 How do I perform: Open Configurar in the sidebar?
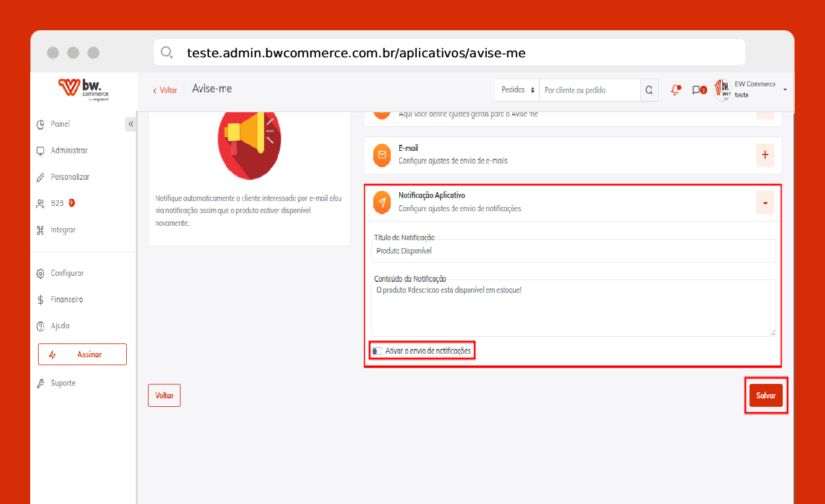point(67,273)
